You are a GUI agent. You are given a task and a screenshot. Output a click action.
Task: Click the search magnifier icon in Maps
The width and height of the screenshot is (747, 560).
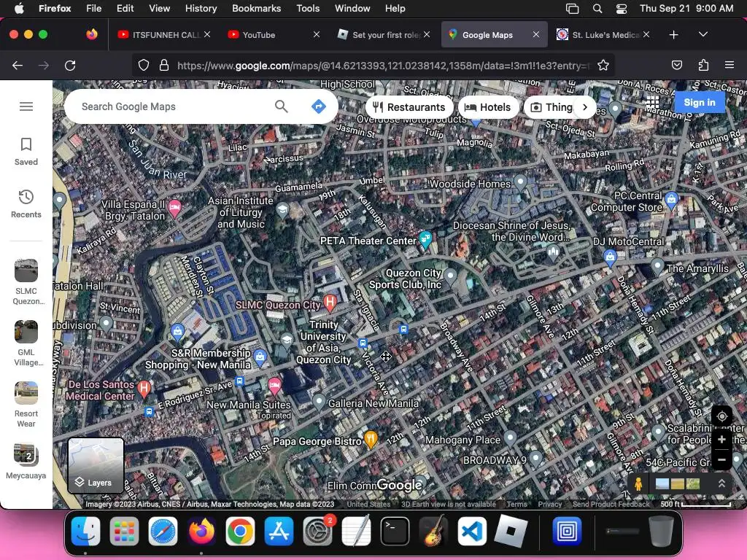pyautogui.click(x=282, y=106)
